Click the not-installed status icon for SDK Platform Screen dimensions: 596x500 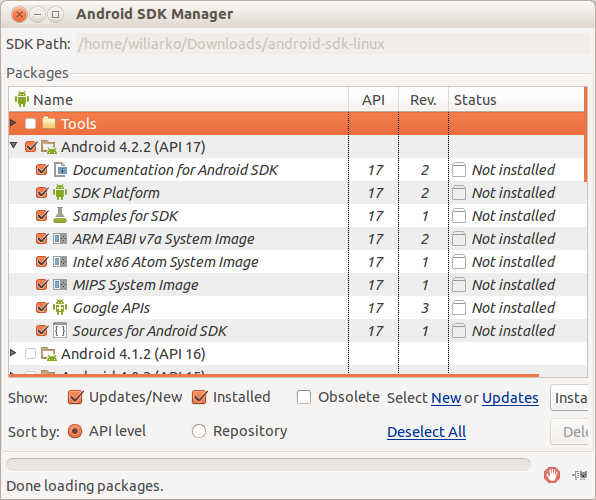[459, 193]
